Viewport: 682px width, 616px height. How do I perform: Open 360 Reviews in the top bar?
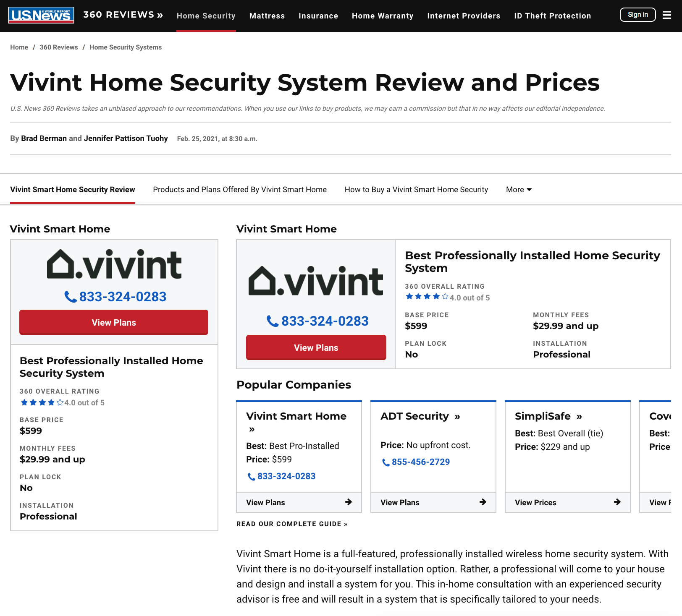[123, 15]
